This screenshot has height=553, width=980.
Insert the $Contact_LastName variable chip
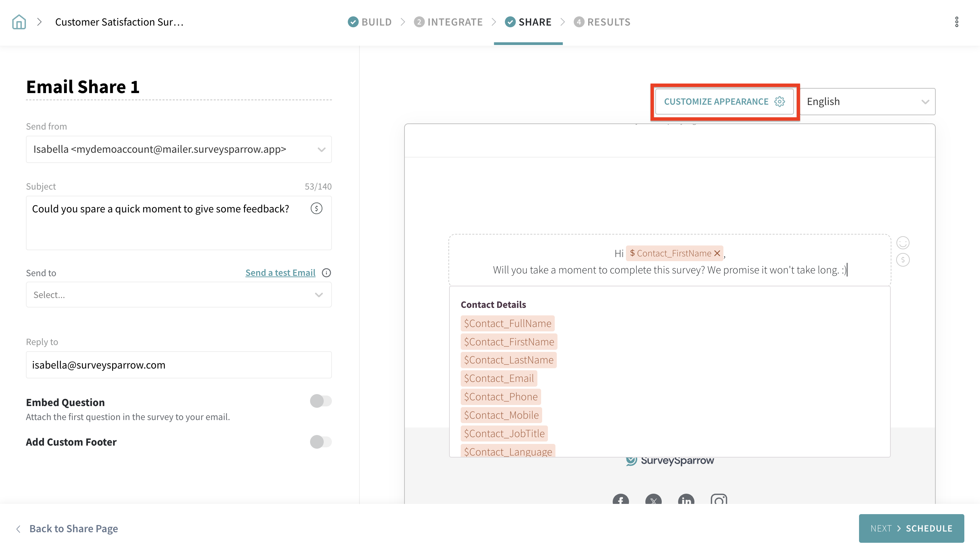[508, 360]
